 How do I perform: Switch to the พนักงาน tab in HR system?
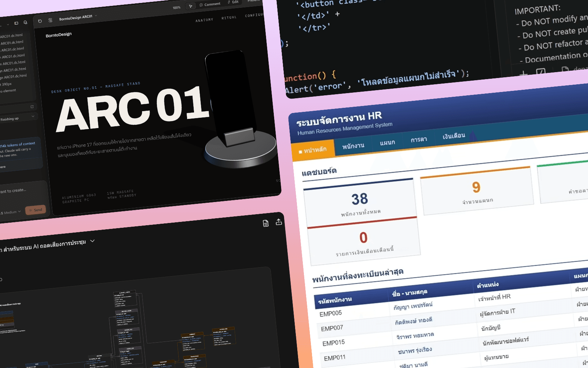tap(353, 146)
